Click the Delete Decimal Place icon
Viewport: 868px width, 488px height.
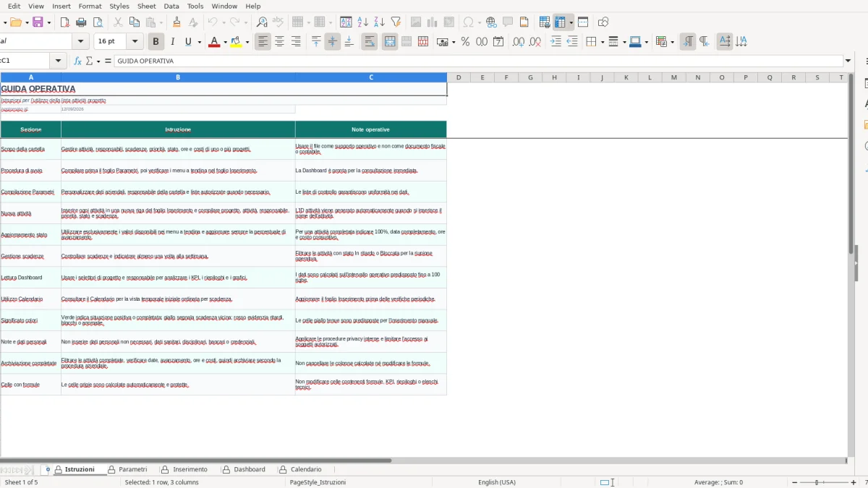coord(535,42)
